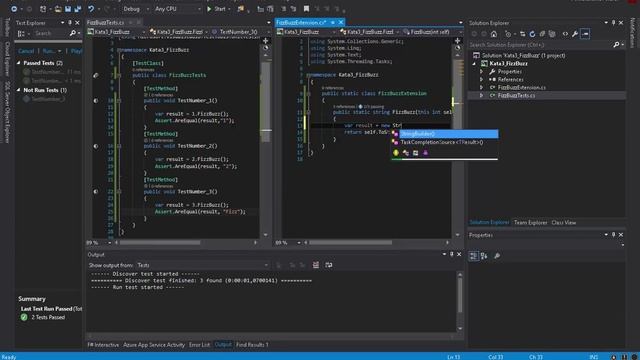This screenshot has height=360, width=640.
Task: Click the bookmark icon in toolbar
Action: click(x=306, y=9)
